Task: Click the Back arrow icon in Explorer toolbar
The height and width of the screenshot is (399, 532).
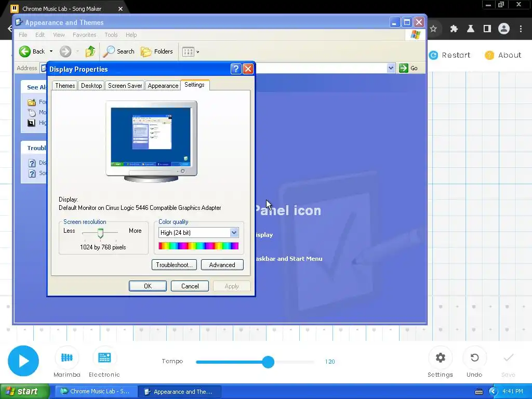Action: [x=25, y=51]
